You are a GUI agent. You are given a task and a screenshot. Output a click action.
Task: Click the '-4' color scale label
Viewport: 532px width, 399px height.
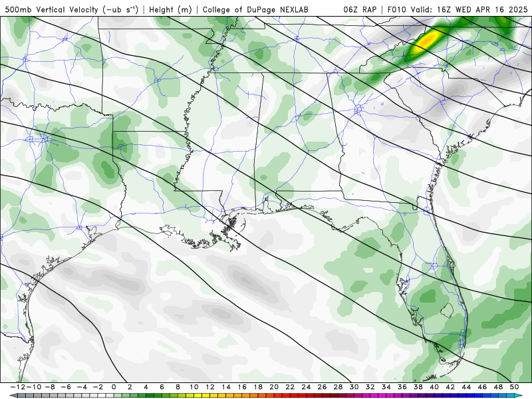tap(82, 387)
